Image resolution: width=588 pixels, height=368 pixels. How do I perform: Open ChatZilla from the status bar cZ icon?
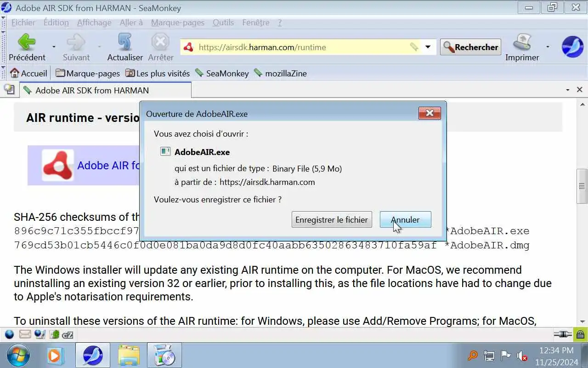point(68,334)
